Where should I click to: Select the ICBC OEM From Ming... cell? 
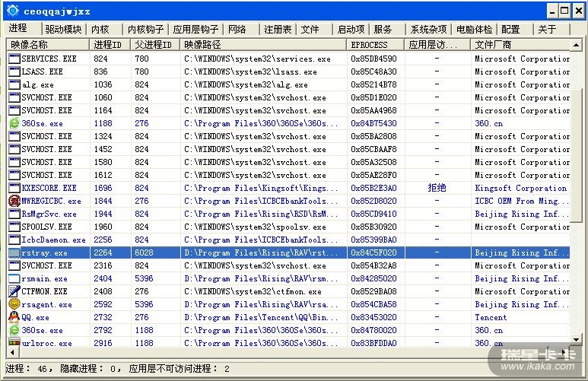[522, 201]
